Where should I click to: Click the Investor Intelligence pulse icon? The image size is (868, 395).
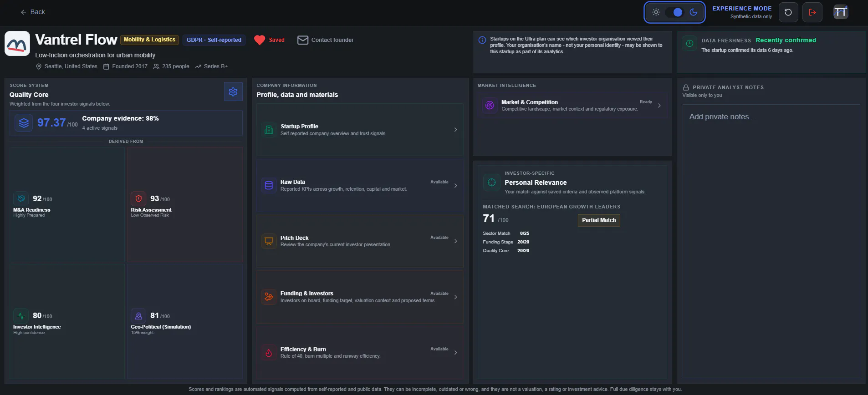tap(21, 316)
